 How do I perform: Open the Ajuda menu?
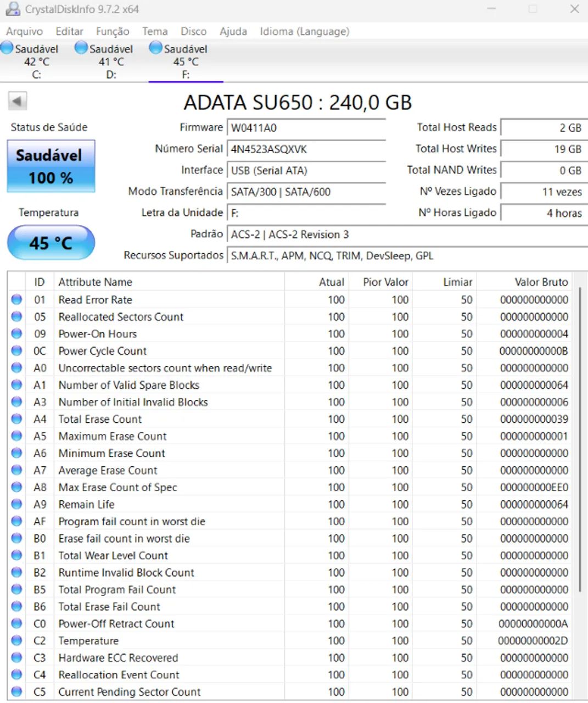pyautogui.click(x=233, y=31)
